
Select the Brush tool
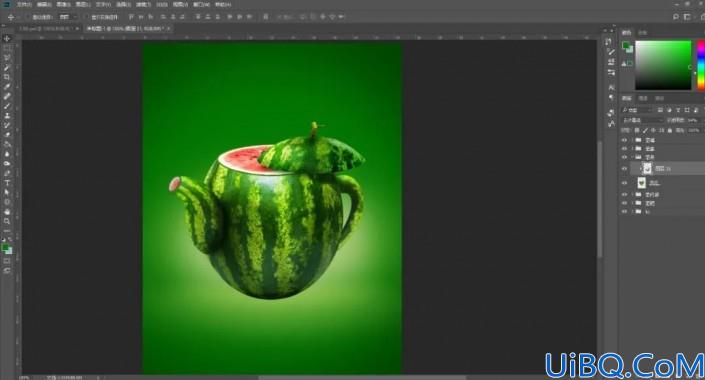point(7,106)
